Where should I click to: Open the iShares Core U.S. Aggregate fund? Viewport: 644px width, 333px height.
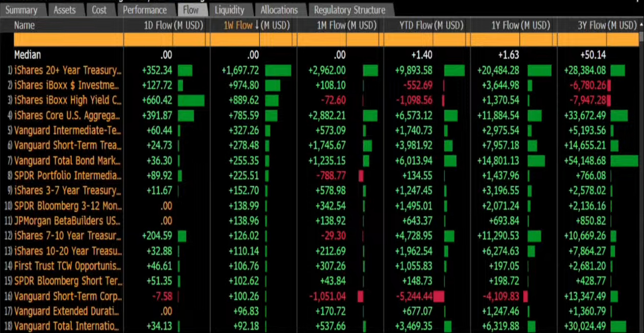pos(68,115)
